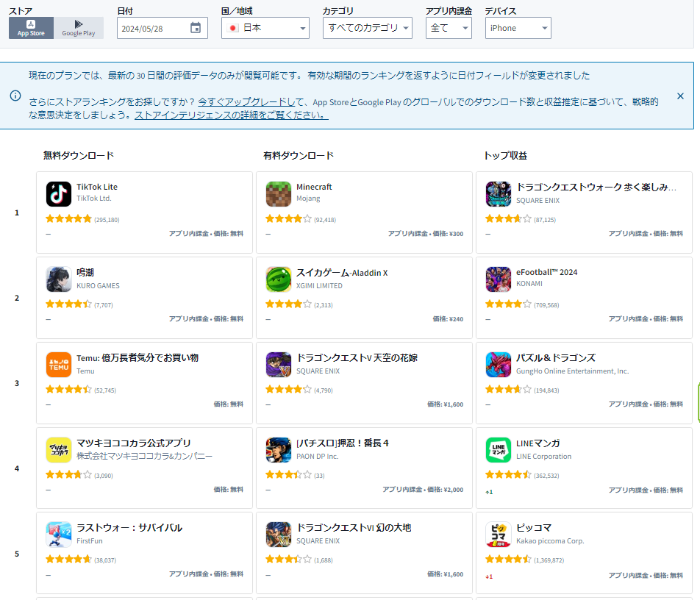Open the パズル＆ドラゴンズ title
The image size is (700, 600).
pos(556,357)
